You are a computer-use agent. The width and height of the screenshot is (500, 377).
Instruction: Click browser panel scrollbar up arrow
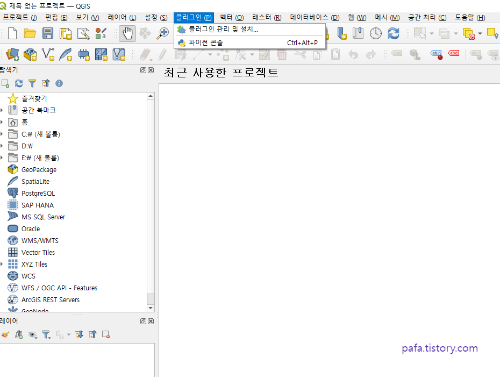coord(151,96)
